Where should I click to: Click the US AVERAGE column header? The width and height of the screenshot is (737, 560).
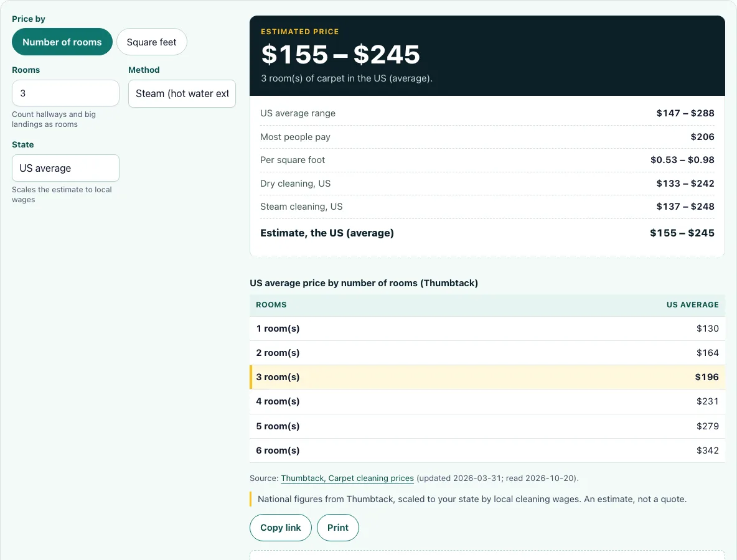pyautogui.click(x=692, y=305)
